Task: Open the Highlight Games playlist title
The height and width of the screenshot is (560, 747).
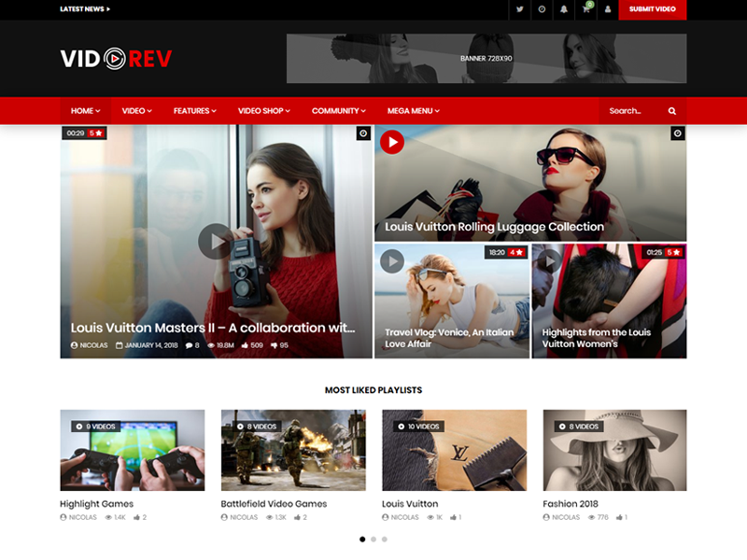Action: pyautogui.click(x=97, y=504)
